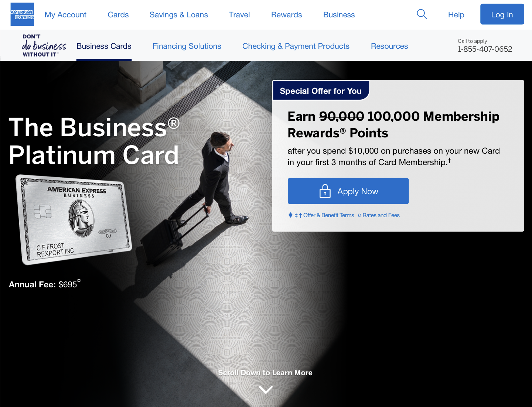Click the American Express logo
532x407 pixels.
pos(22,14)
